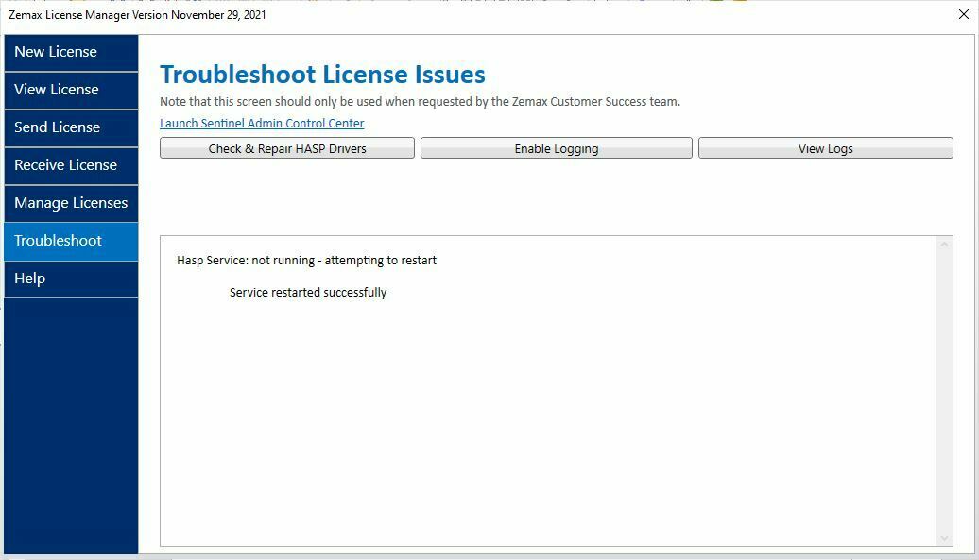The height and width of the screenshot is (560, 979).
Task: Click the Customer Success team note text
Action: [421, 102]
